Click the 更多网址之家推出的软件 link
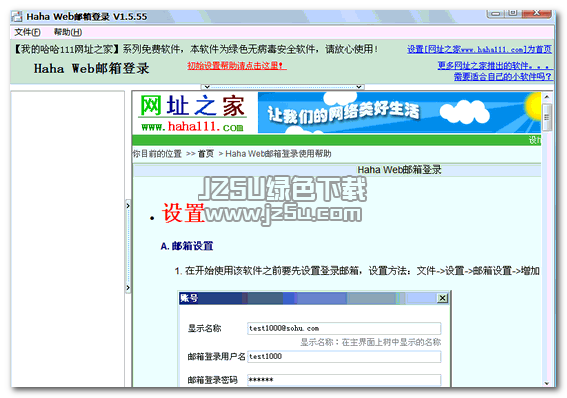The height and width of the screenshot is (398, 567). [494, 65]
